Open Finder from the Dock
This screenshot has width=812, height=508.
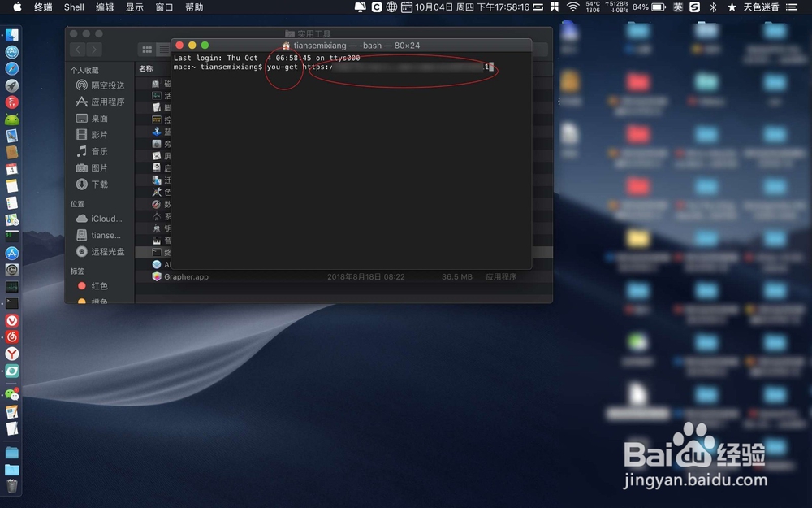pyautogui.click(x=12, y=35)
